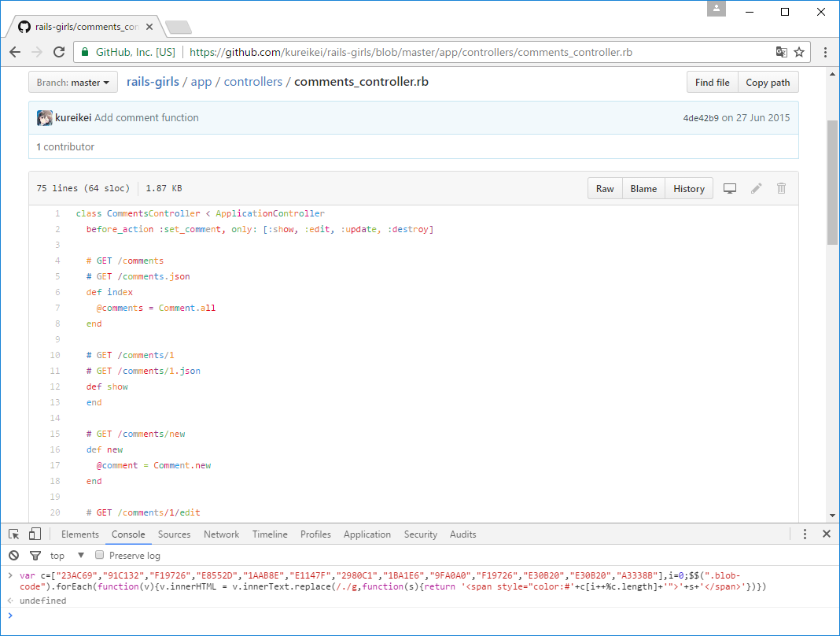Toggle the console filter funnel
Image resolution: width=840 pixels, height=636 pixels.
(x=35, y=556)
